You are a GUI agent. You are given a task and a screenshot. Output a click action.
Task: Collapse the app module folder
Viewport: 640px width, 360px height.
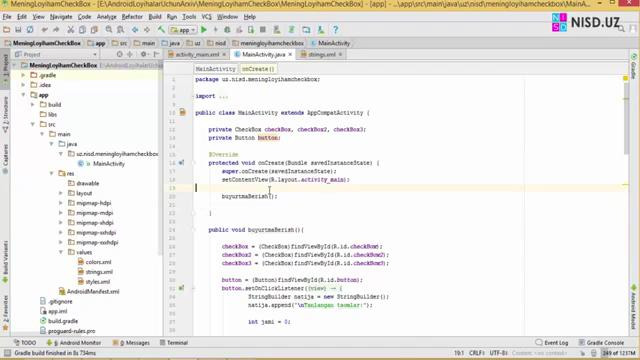tap(23, 95)
